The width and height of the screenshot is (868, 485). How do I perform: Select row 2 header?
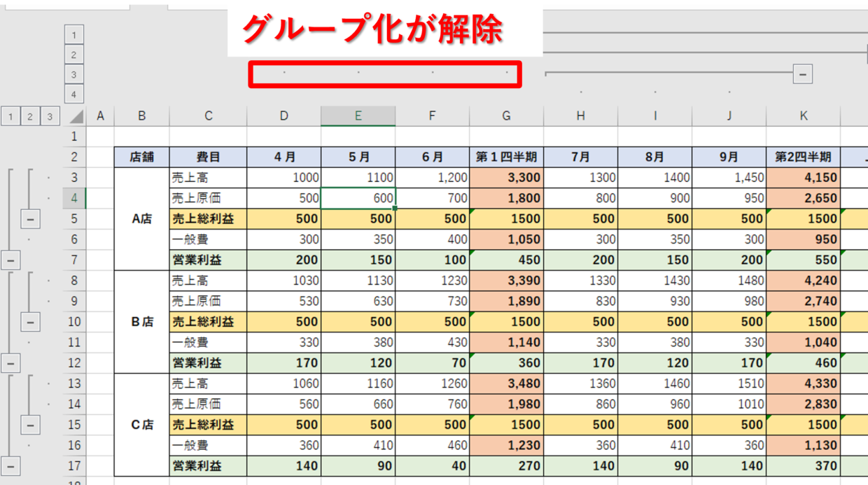click(x=75, y=157)
